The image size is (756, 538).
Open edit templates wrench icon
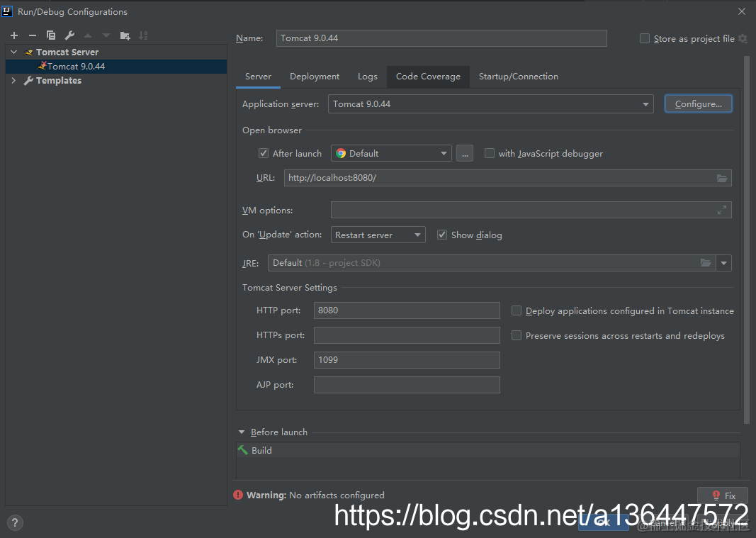point(69,35)
